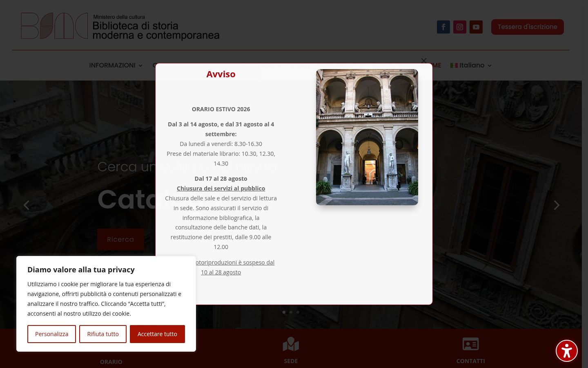The image size is (588, 368).
Task: Go to the previous slide arrow
Action: (x=27, y=205)
